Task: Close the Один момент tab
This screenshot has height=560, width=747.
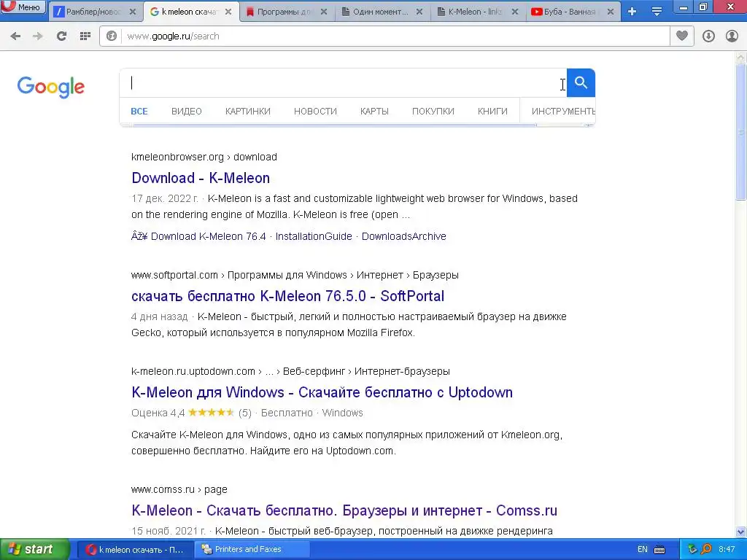Action: [419, 12]
